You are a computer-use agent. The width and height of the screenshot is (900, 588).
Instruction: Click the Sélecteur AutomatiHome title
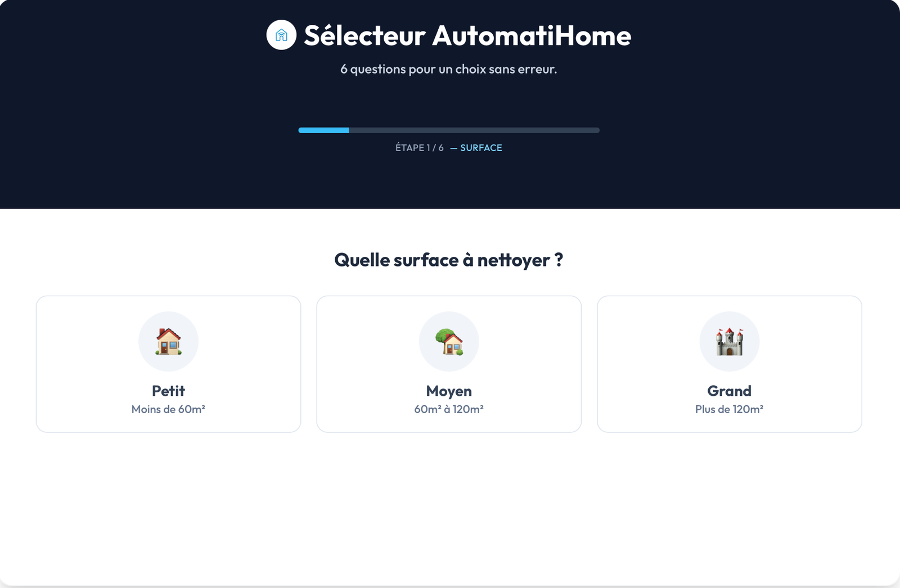pos(467,35)
